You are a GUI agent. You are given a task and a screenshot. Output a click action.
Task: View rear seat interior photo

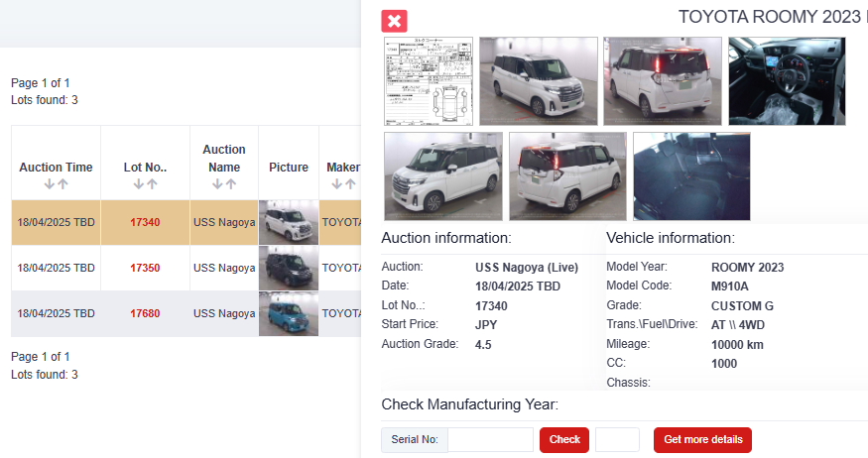pos(692,176)
